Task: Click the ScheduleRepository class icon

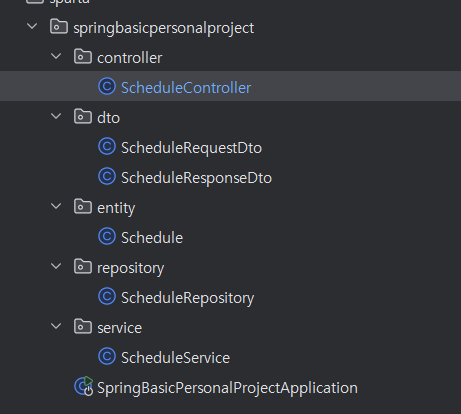Action: 107,297
